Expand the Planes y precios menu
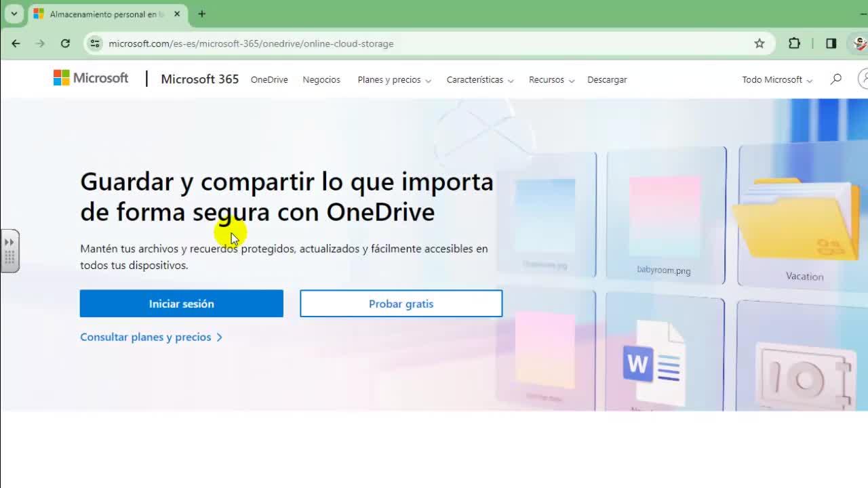The image size is (868, 488). point(394,80)
